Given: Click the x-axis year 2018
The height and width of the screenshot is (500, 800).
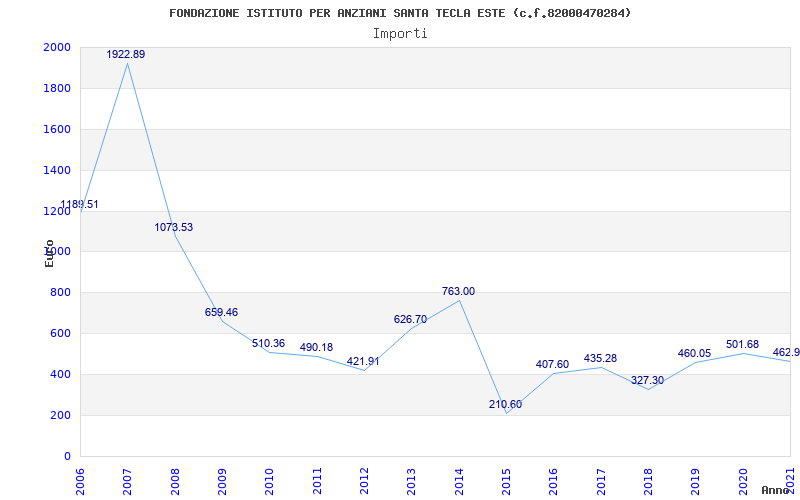Looking at the screenshot, I should coord(648,481).
